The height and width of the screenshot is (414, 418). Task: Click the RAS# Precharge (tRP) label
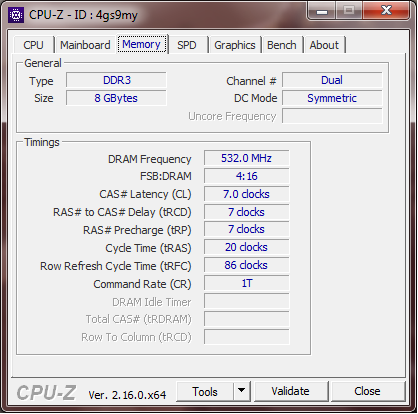137,230
